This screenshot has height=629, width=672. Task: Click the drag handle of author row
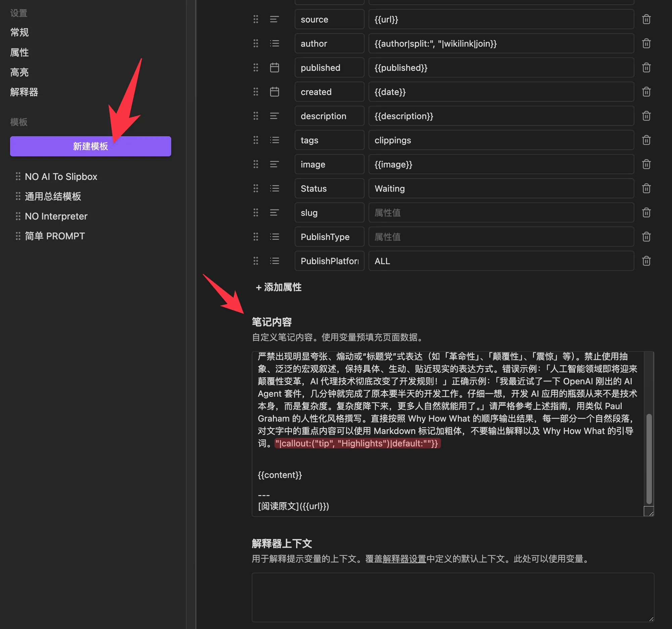tap(255, 43)
